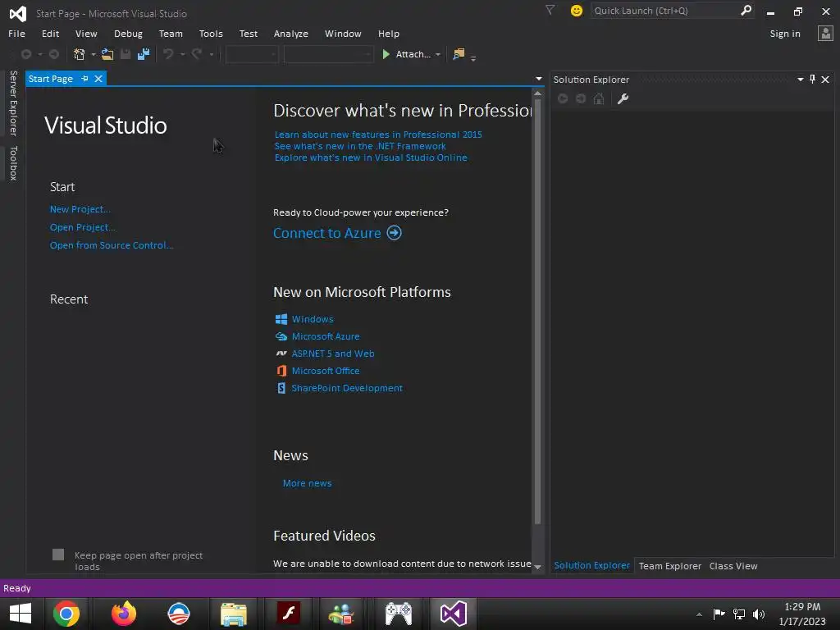Viewport: 840px width, 630px height.
Task: Click Solution Explorer Home icon
Action: (x=599, y=98)
